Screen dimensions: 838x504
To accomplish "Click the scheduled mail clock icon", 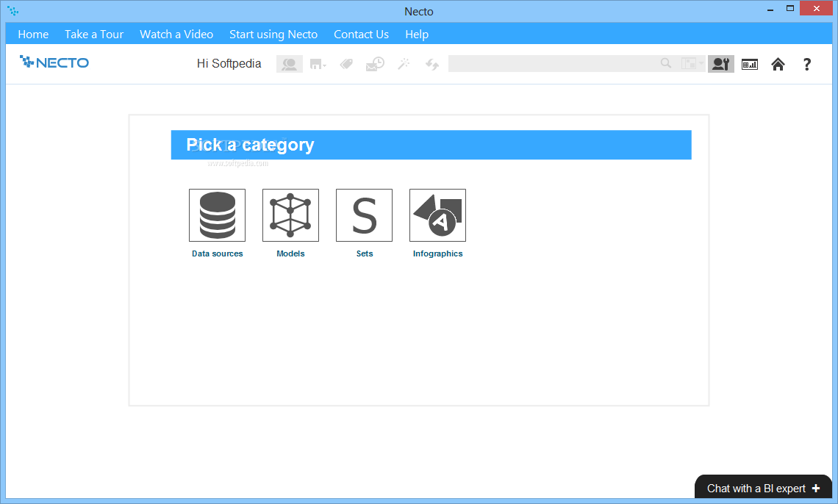I will [x=375, y=64].
